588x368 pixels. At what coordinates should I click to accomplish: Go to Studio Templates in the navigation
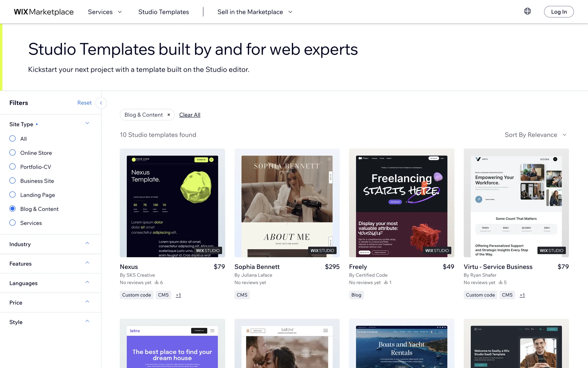coord(164,12)
